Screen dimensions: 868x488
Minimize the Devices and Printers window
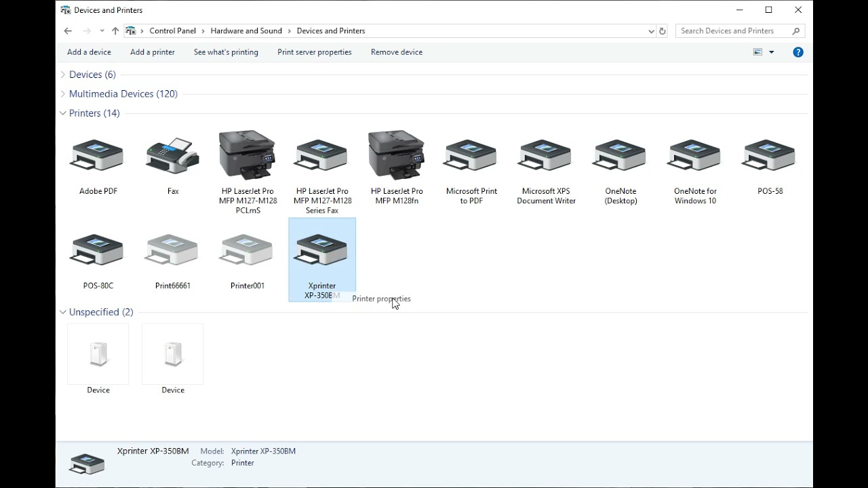coord(739,10)
